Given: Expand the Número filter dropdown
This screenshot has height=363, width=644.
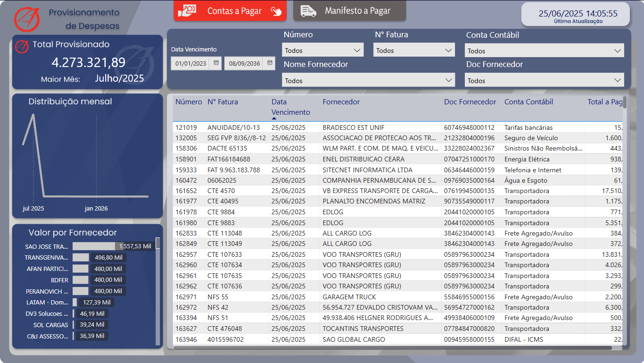Looking at the screenshot, I should 323,50.
